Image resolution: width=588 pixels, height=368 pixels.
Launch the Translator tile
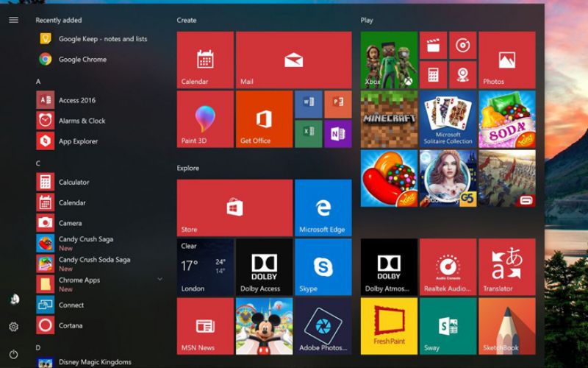pos(507,267)
